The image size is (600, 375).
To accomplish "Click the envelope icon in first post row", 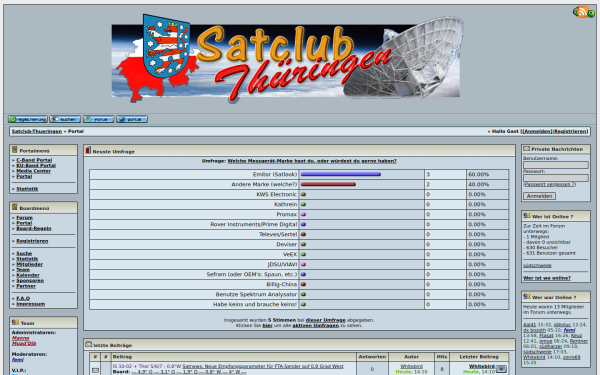I will click(x=95, y=370).
